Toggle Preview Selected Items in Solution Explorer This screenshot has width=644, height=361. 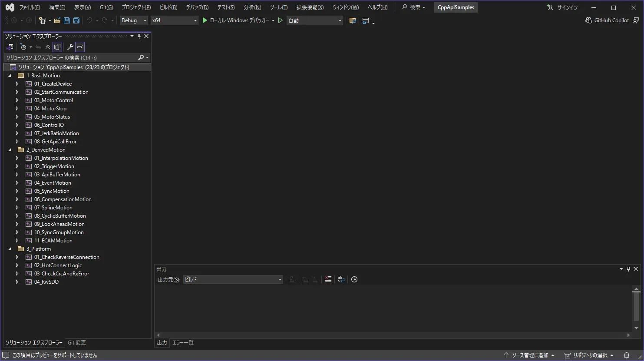click(80, 46)
